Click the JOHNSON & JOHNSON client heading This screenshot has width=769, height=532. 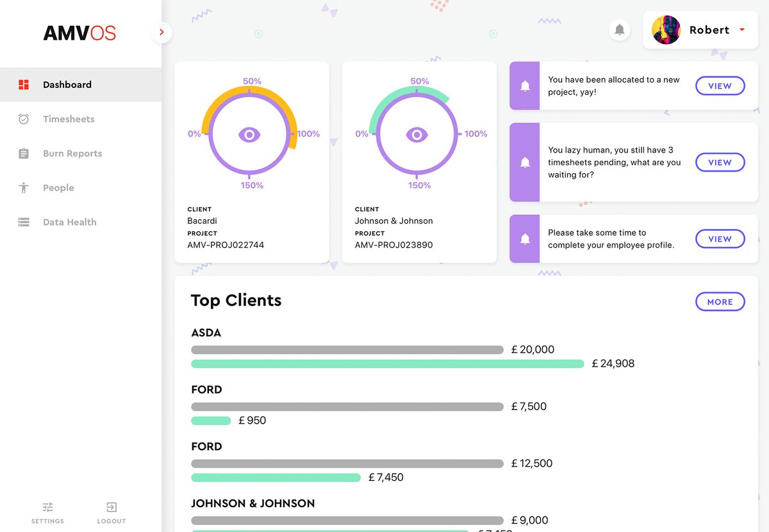coord(252,503)
